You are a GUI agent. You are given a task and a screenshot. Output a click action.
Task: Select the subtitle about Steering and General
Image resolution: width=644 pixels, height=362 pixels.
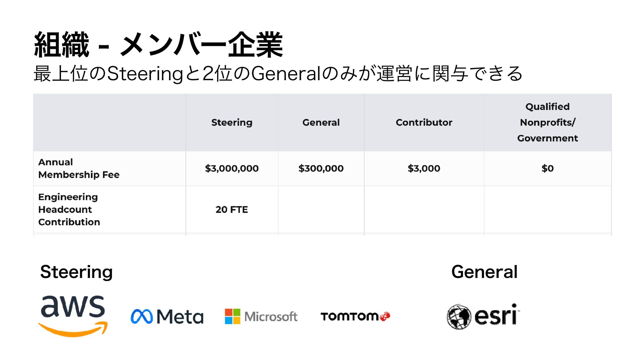tap(278, 74)
